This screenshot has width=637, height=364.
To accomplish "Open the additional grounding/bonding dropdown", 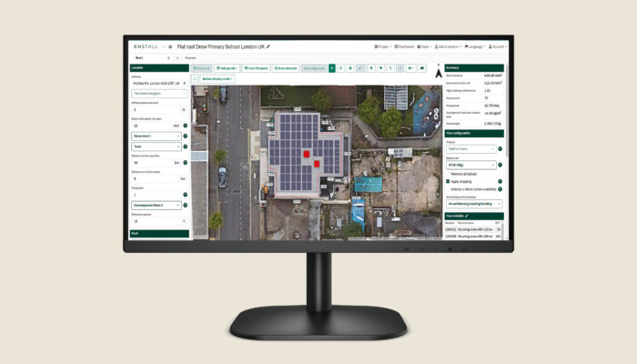I will 471,204.
